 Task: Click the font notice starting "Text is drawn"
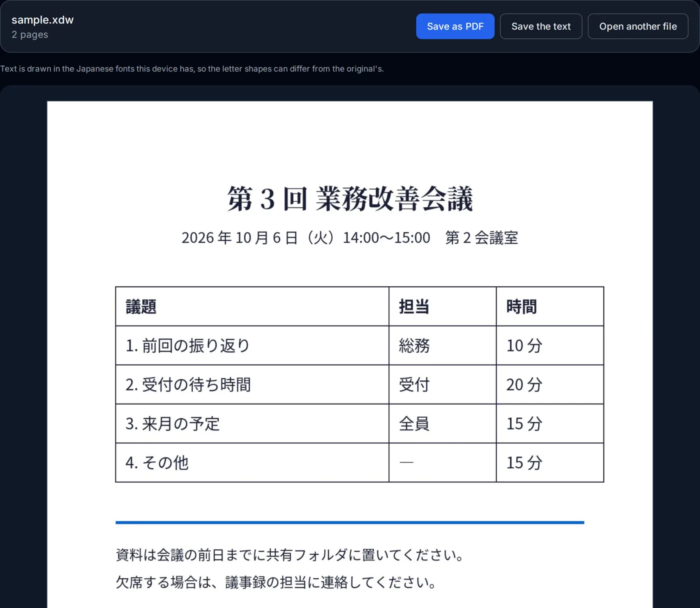click(192, 69)
